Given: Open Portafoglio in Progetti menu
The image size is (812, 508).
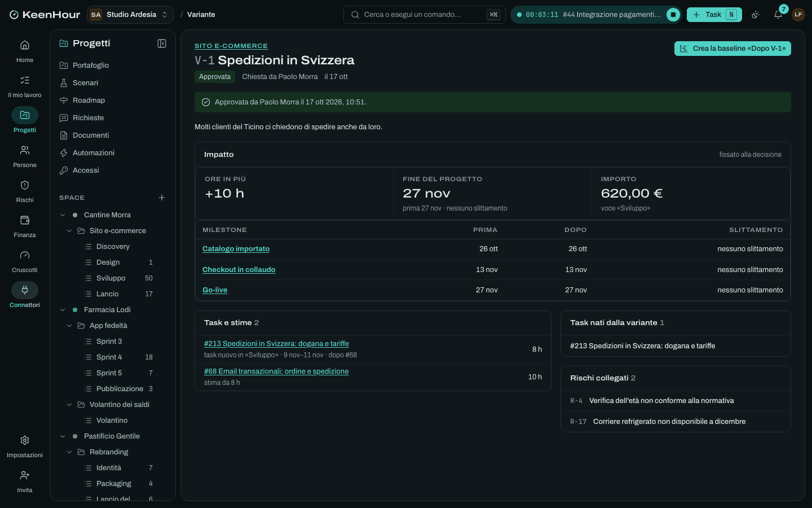Looking at the screenshot, I should point(113,65).
